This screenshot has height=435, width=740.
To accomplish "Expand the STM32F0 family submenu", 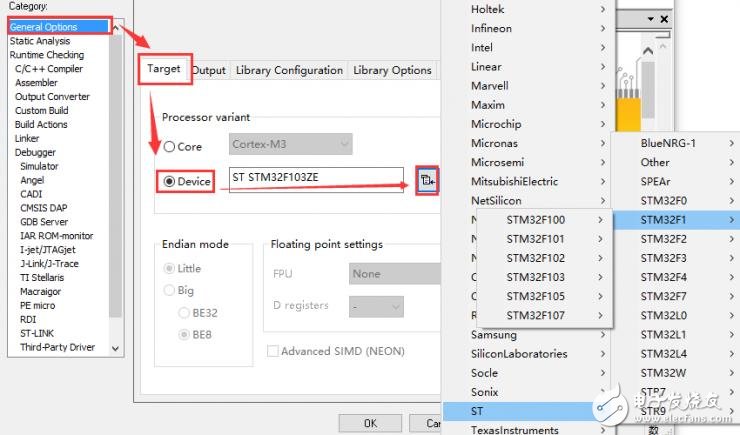I will pyautogui.click(x=676, y=201).
